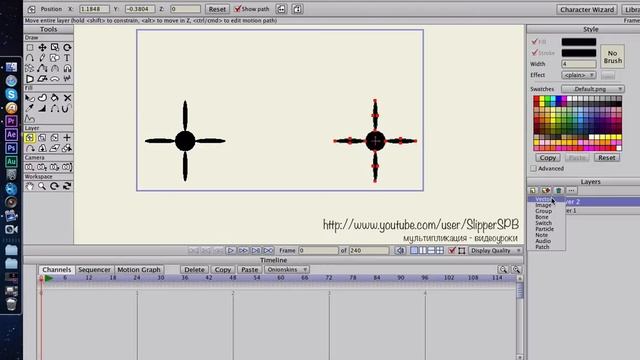The width and height of the screenshot is (640, 360).
Task: Select the Scale Layer tool
Action: (x=42, y=138)
